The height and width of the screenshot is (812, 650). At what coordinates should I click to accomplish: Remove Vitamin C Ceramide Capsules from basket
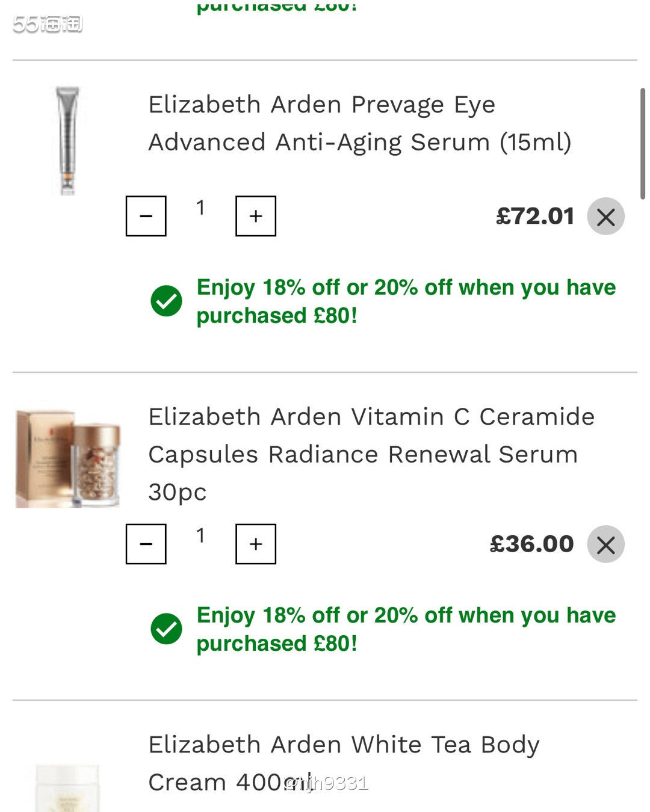[605, 544]
